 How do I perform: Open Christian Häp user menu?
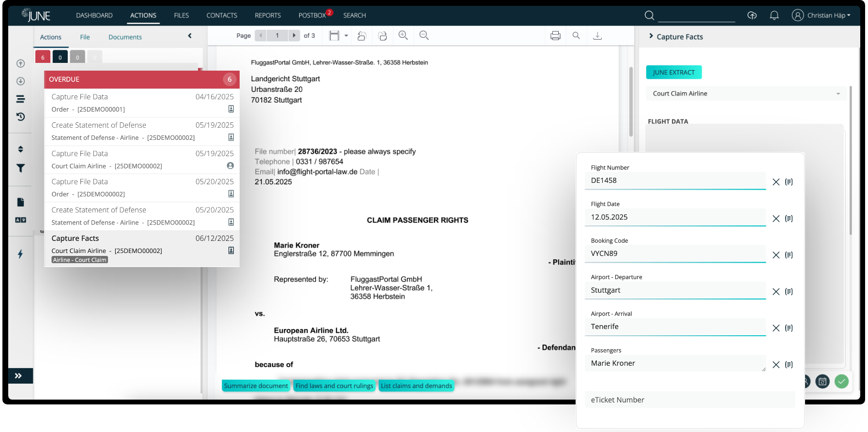pos(822,15)
